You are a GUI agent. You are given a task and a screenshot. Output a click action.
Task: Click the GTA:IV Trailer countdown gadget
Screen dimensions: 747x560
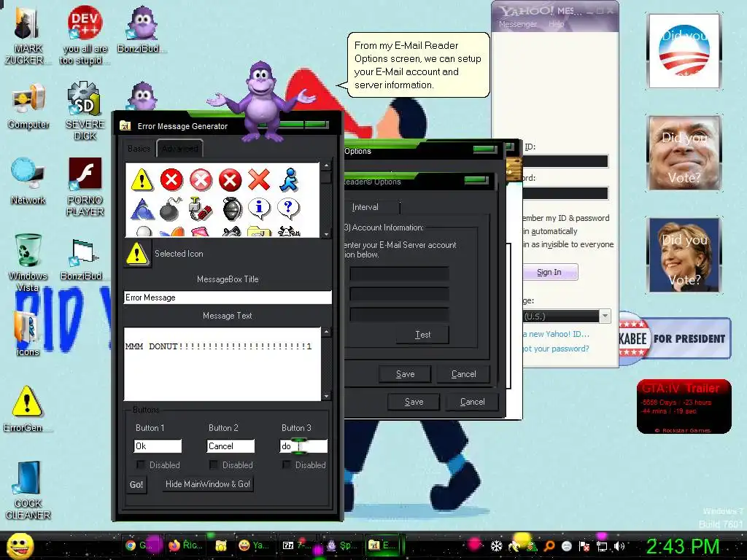point(684,407)
